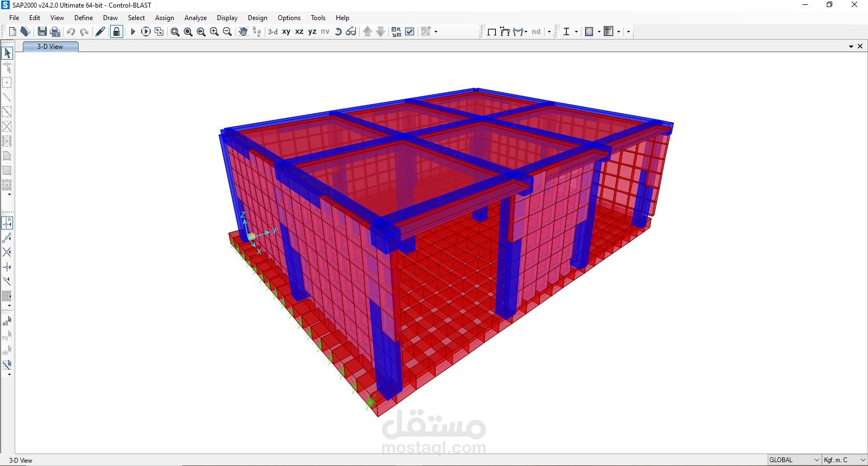Return to previous zoom
Image resolution: width=868 pixels, height=466 pixels.
coord(201,31)
